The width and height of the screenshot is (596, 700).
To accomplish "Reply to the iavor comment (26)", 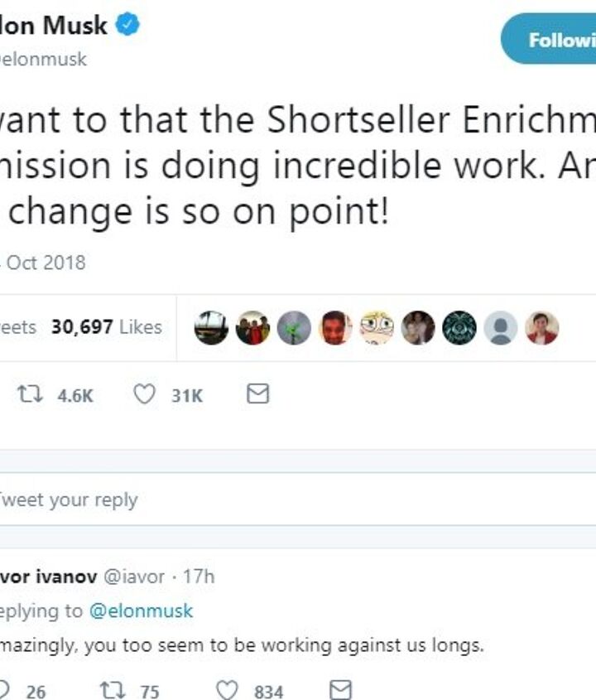I will [7, 691].
